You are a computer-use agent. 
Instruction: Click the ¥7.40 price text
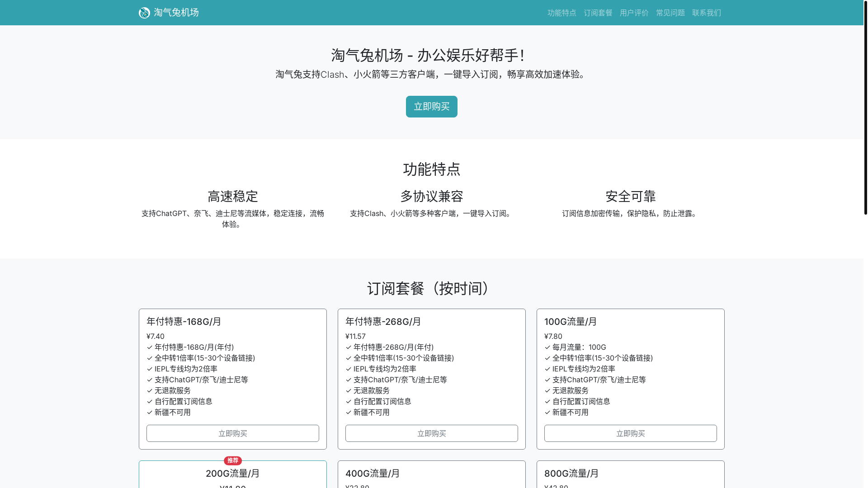(156, 336)
